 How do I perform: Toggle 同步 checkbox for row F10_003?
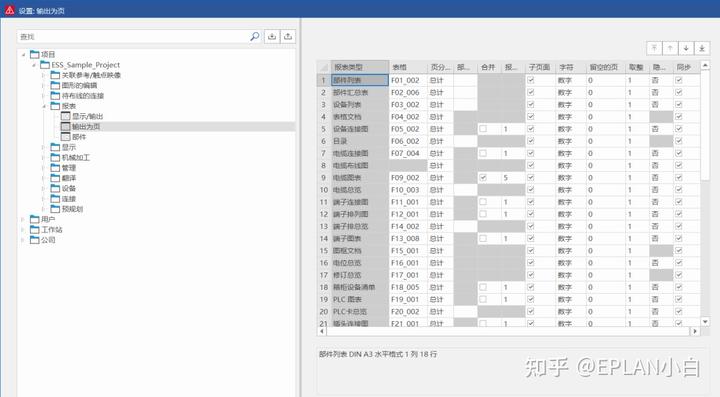pyautogui.click(x=679, y=190)
